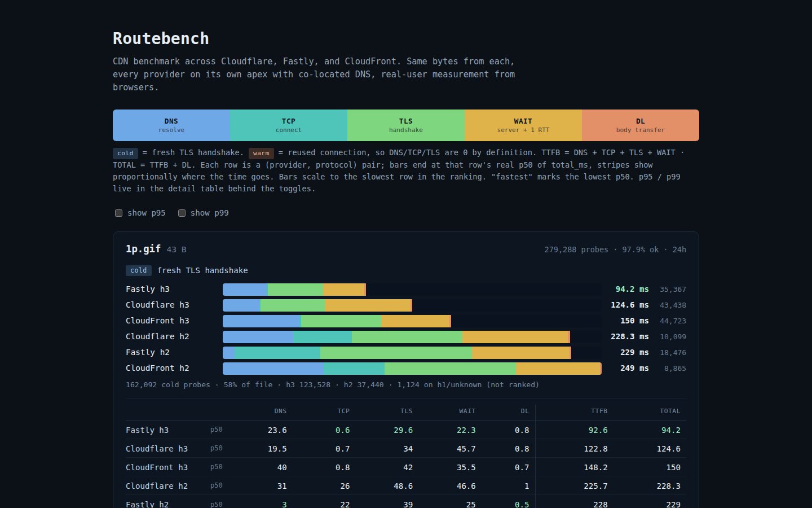Click the Cloudflare h2 timing bar

click(x=395, y=336)
